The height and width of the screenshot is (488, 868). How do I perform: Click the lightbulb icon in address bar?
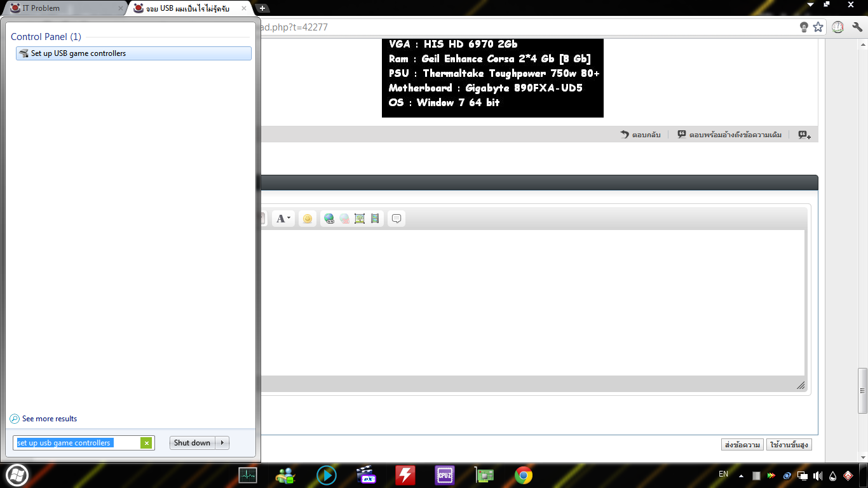(804, 27)
